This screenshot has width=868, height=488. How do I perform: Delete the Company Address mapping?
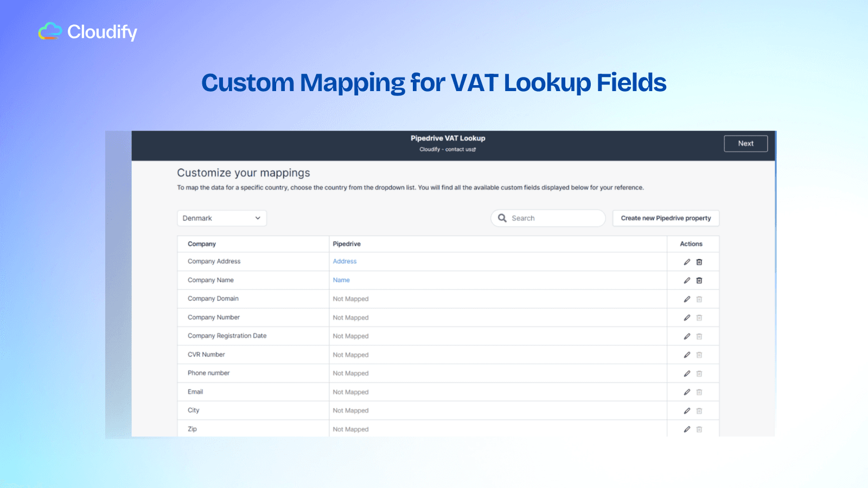pos(699,262)
